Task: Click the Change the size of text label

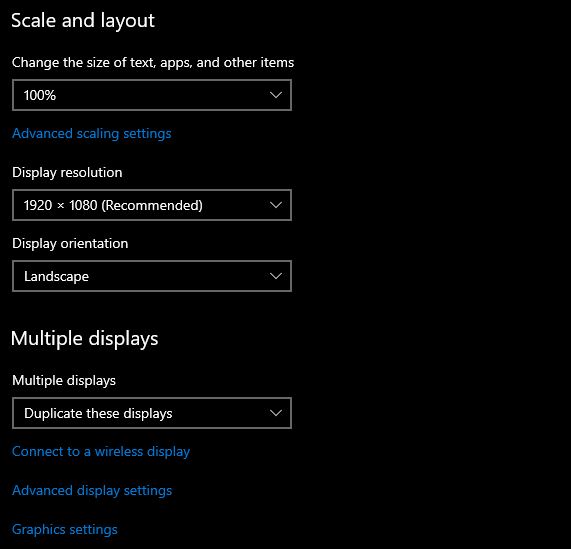Action: [x=153, y=63]
